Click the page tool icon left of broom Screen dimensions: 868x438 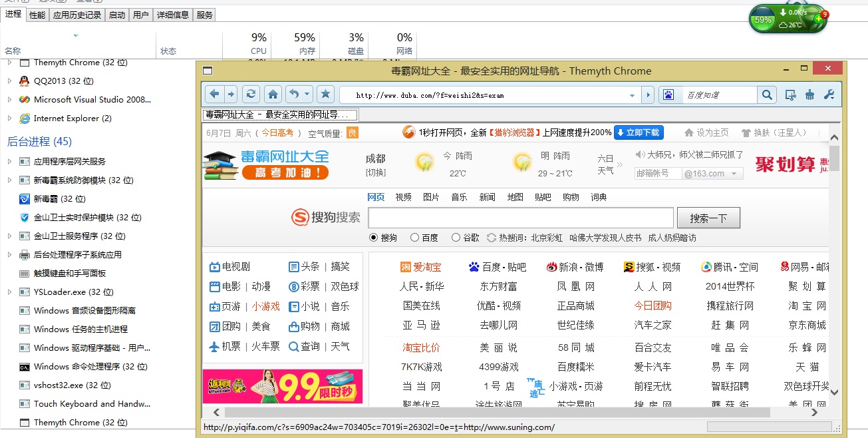(790, 95)
